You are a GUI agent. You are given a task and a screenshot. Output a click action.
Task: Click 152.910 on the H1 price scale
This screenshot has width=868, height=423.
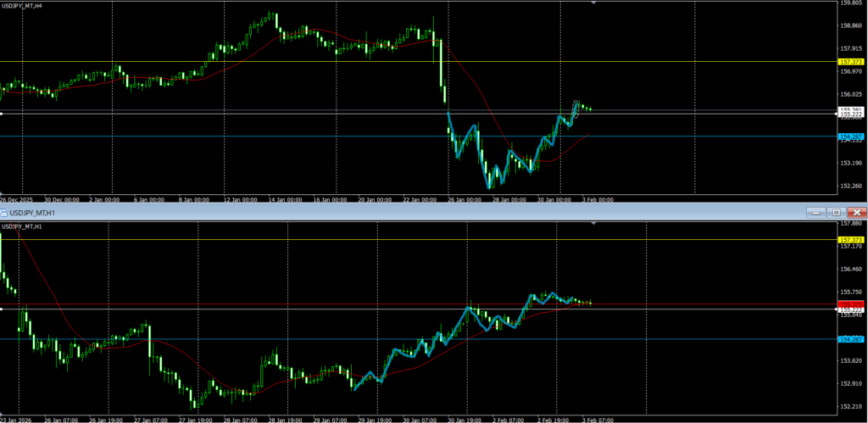(850, 383)
